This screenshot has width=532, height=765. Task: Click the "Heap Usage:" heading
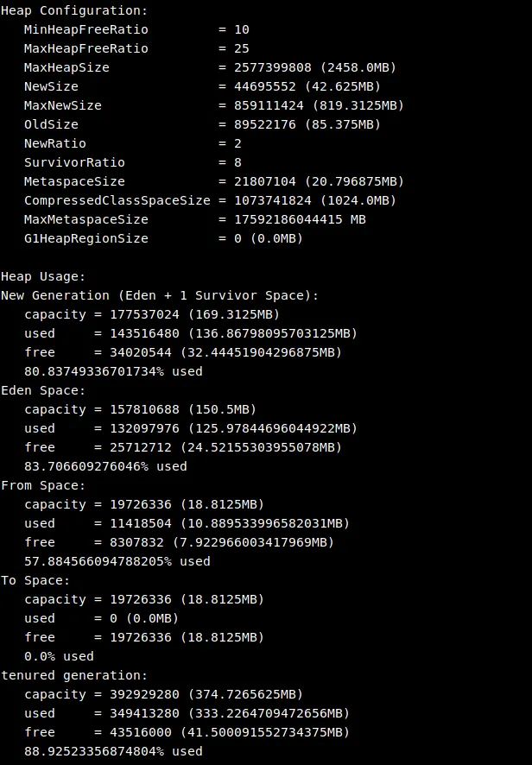point(43,276)
